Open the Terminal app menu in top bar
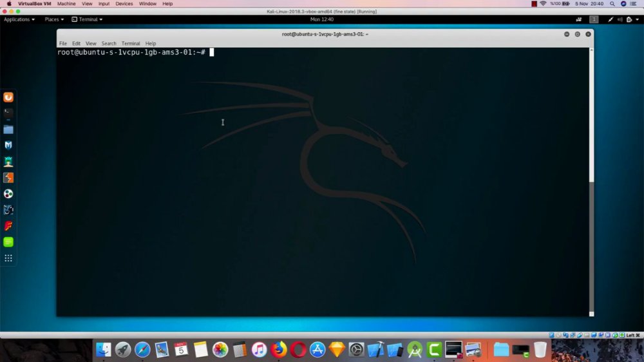This screenshot has height=362, width=644. pos(87,19)
